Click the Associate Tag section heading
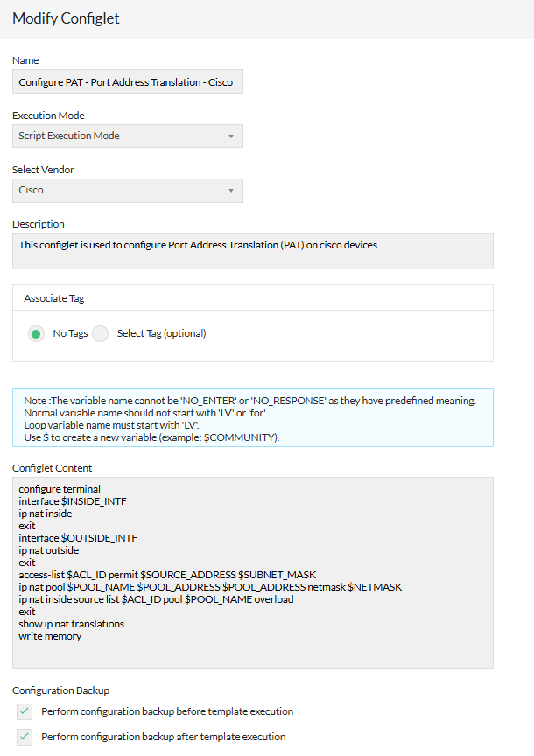The image size is (534, 756). point(53,298)
